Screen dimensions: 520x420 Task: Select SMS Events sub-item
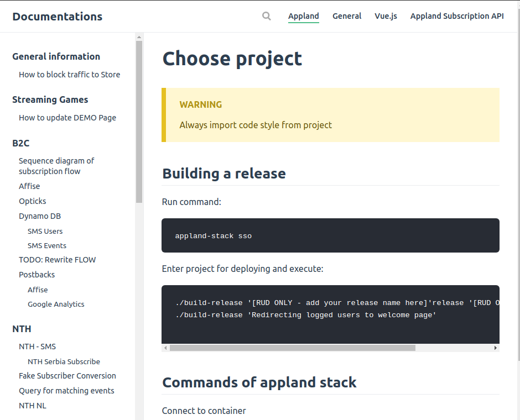tap(47, 245)
